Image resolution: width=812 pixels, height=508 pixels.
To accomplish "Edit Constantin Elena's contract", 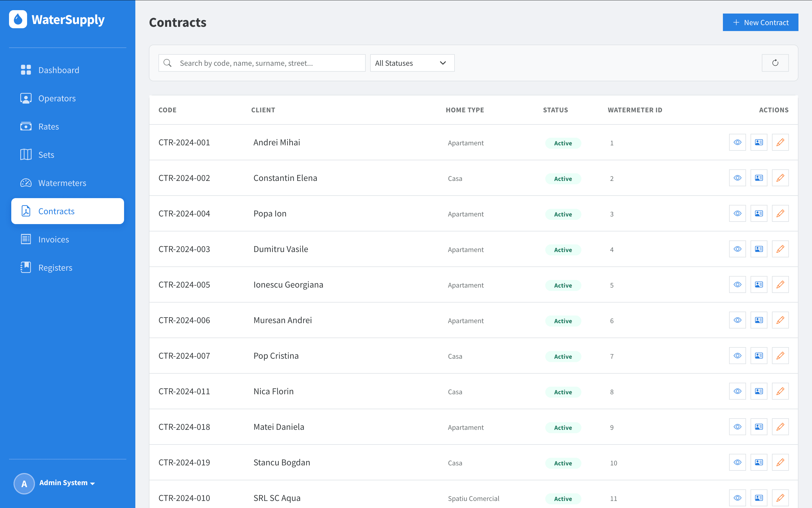I will (x=780, y=178).
